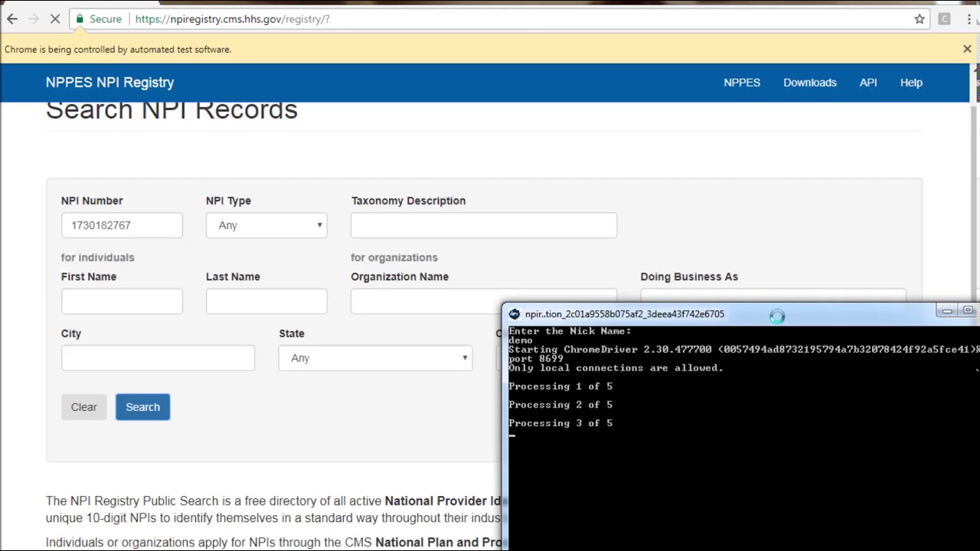Focus the Taxonomy Description field
Viewport: 980px width, 551px height.
tap(484, 225)
